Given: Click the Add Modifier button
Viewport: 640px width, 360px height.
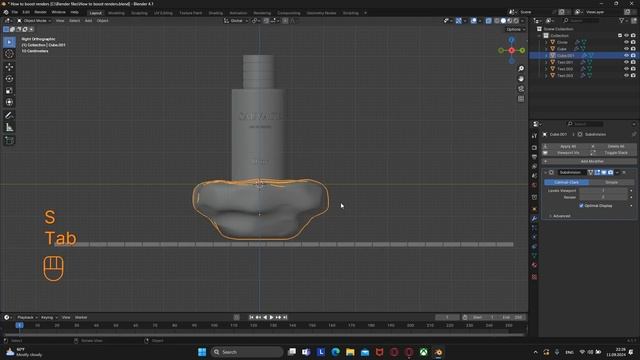Looking at the screenshot, I should point(589,162).
